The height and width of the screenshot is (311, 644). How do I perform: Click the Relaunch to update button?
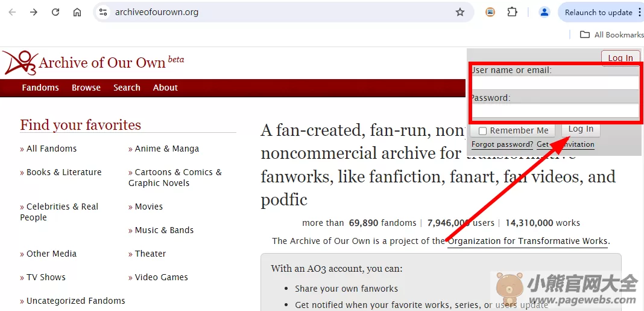(x=601, y=12)
